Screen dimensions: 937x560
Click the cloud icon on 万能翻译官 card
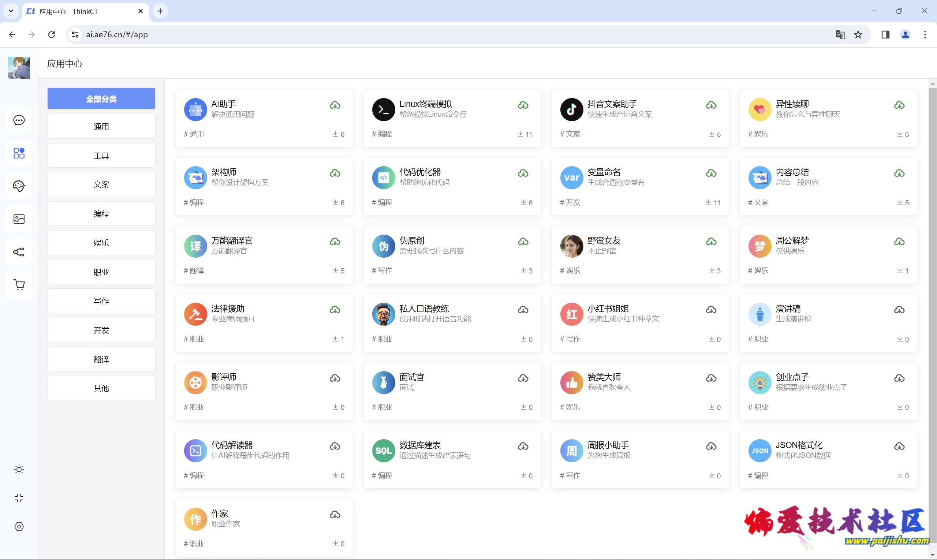pos(335,242)
